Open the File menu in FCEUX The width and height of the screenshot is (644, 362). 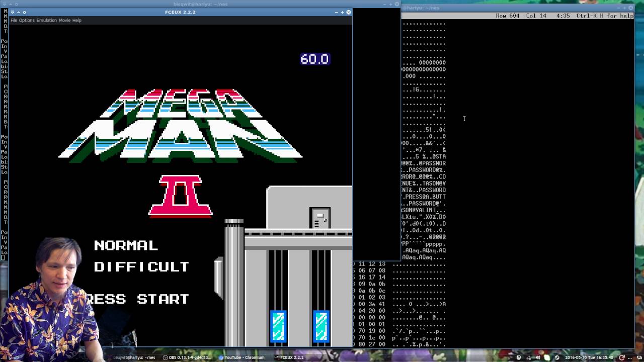pyautogui.click(x=14, y=20)
